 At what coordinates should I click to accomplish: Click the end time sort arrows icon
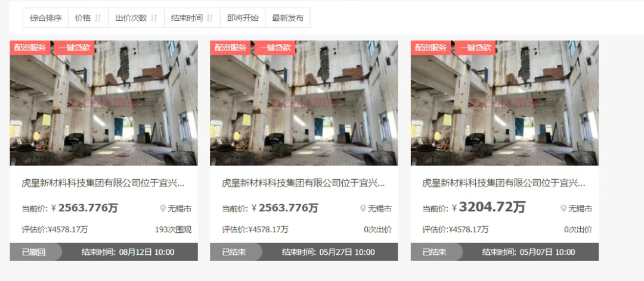209,18
